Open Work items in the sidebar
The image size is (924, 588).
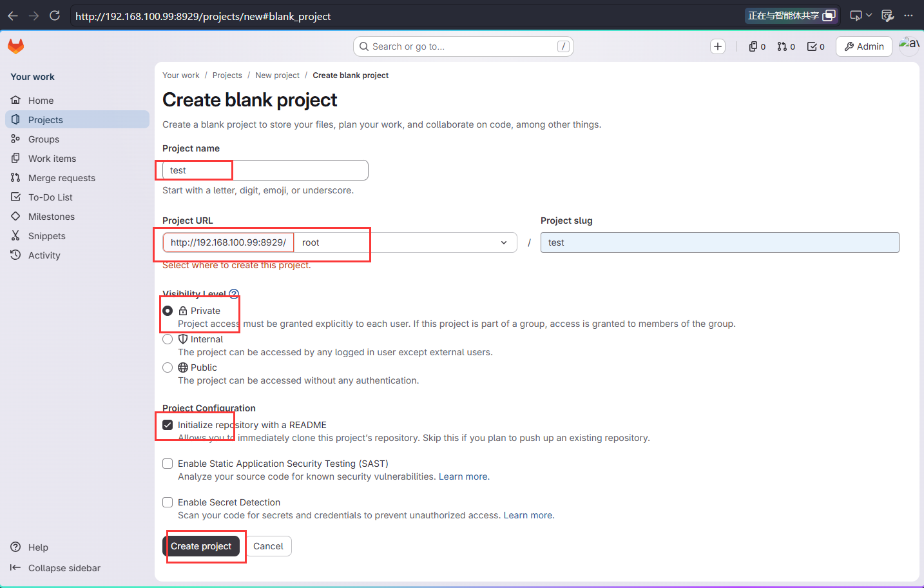click(77, 159)
